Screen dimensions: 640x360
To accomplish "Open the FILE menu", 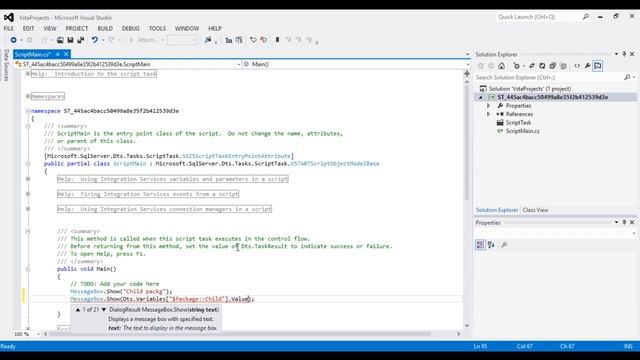I will point(9,29).
